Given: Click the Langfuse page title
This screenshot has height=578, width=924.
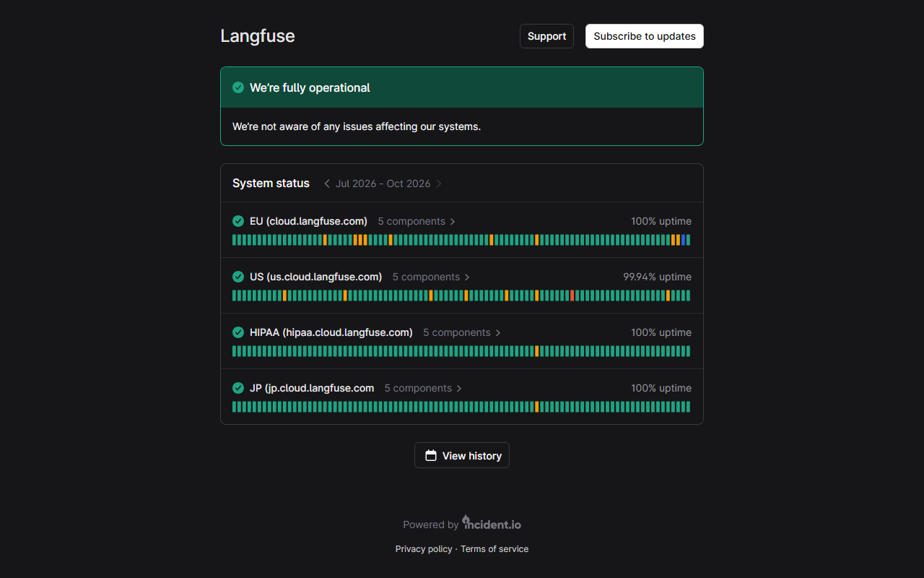Looking at the screenshot, I should [258, 36].
